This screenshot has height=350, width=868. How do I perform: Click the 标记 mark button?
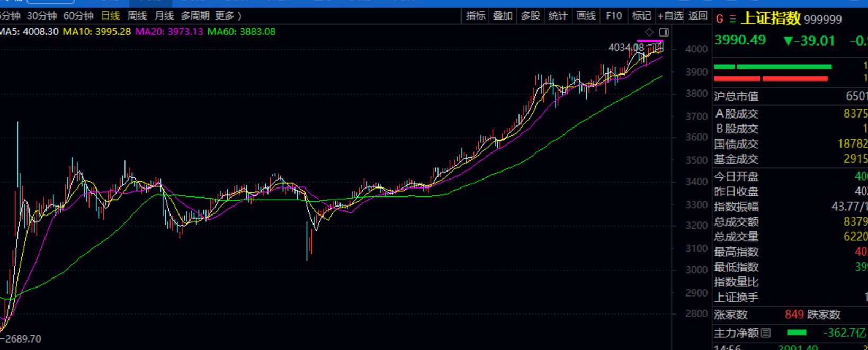[642, 16]
